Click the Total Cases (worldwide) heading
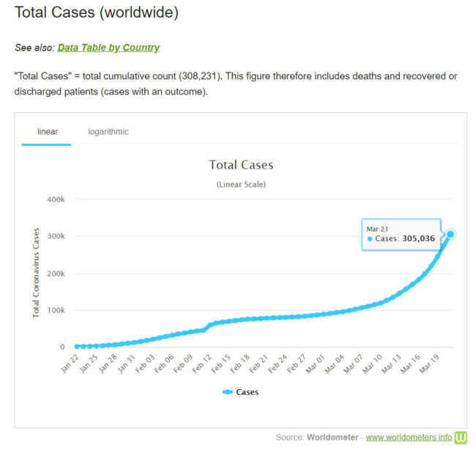This screenshot has width=476, height=452. point(97,13)
